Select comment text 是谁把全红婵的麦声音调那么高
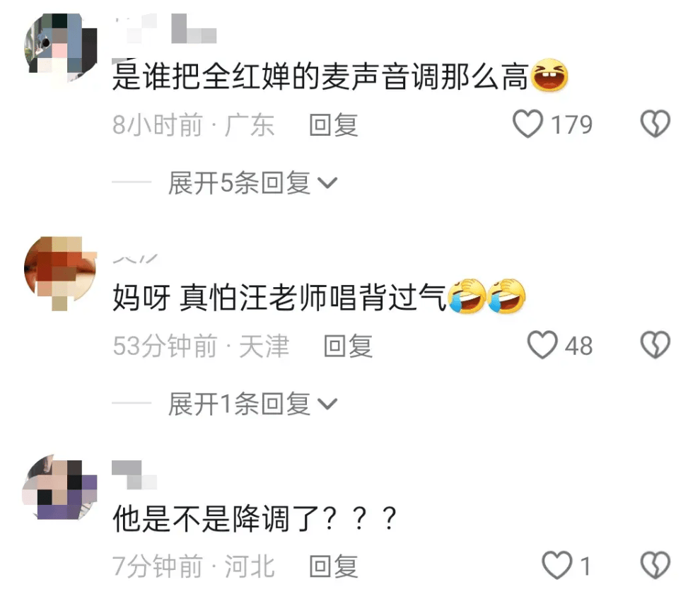The width and height of the screenshot is (700, 594). [320, 76]
